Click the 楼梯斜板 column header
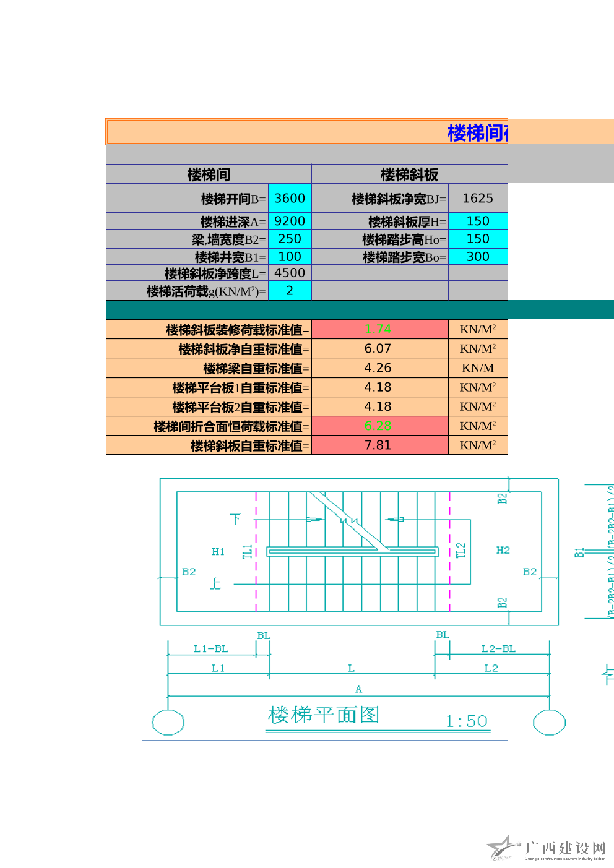The image size is (614, 868). tap(409, 174)
